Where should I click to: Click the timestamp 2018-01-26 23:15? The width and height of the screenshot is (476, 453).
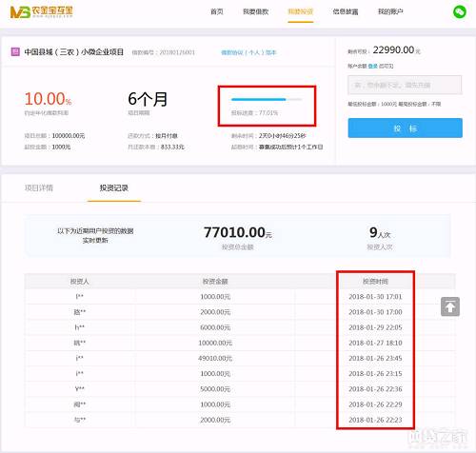point(375,374)
